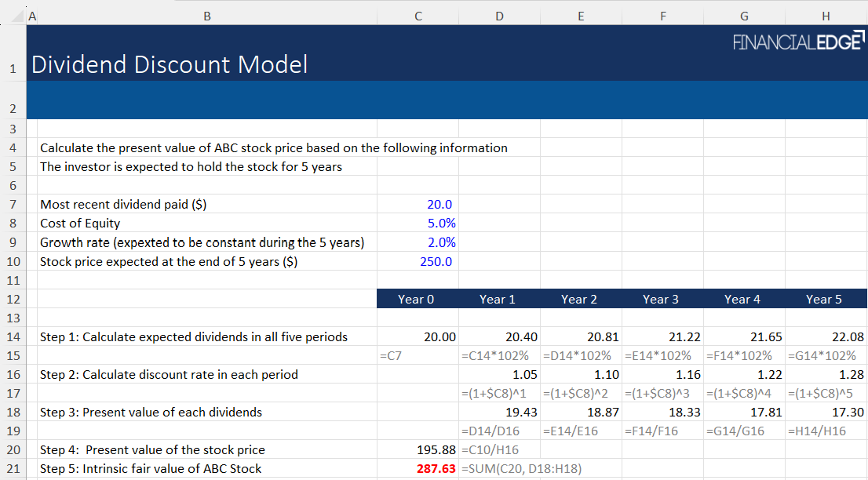Select the present value 195.88 cell
This screenshot has width=868, height=480.
click(x=436, y=449)
